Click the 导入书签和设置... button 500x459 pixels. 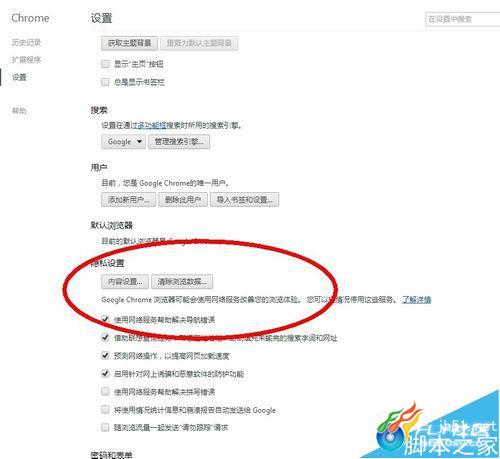click(244, 200)
